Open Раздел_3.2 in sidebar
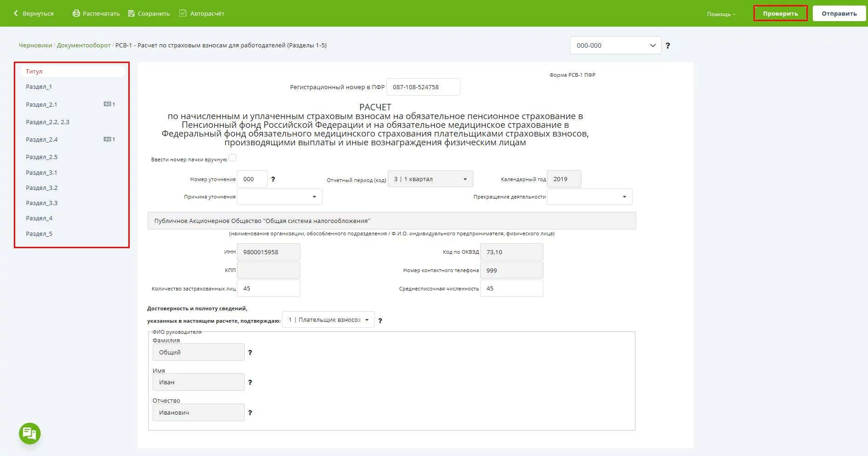The height and width of the screenshot is (456, 868). (42, 188)
